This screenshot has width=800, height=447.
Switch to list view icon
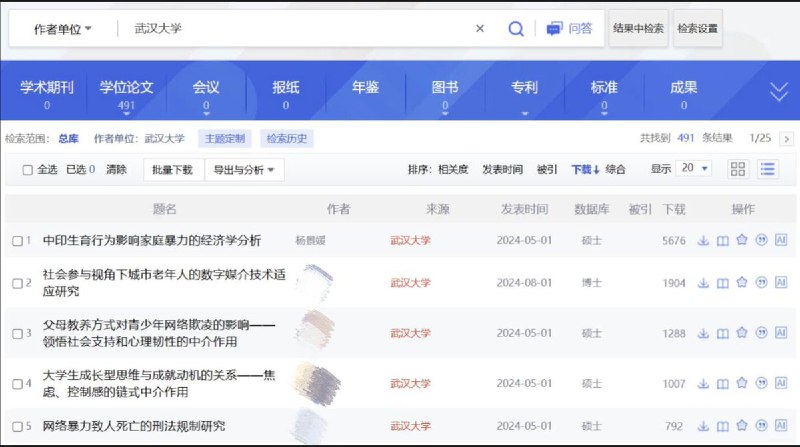point(767,169)
